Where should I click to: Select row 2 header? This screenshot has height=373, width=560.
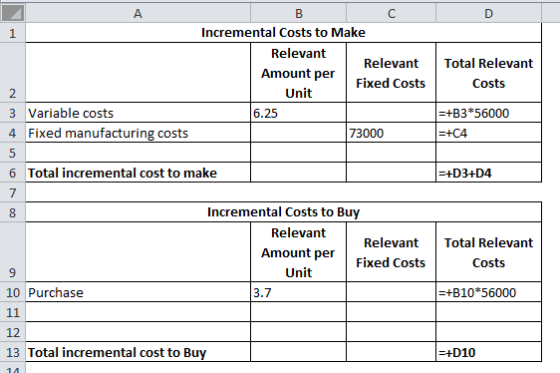point(12,73)
